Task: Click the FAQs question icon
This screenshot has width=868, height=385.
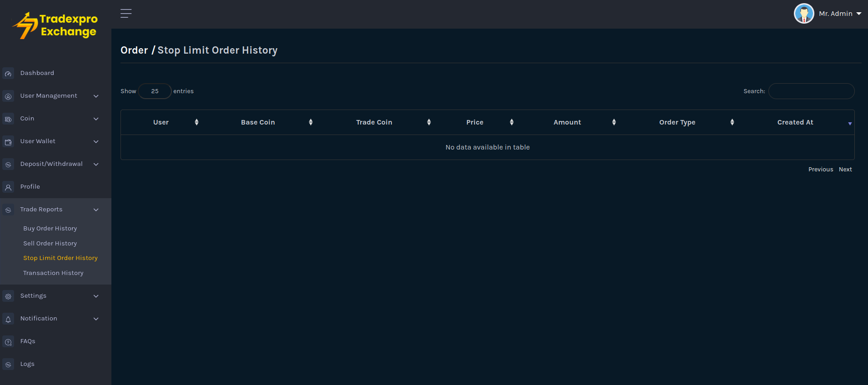Action: click(x=8, y=342)
